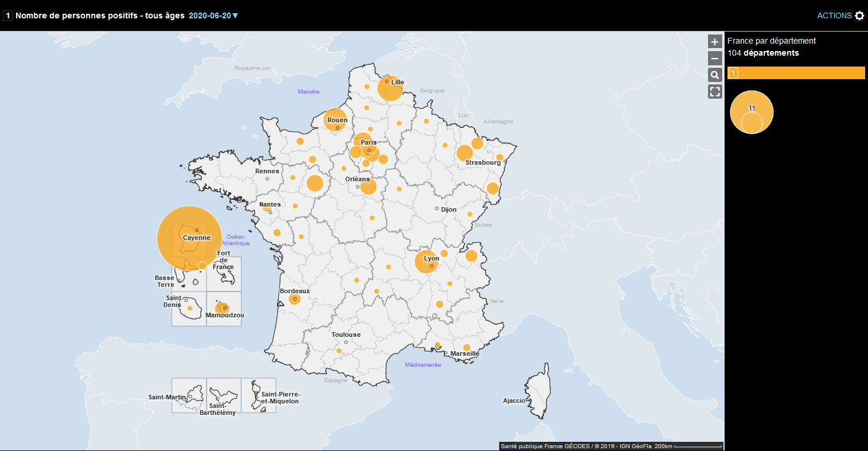Viewport: 868px width, 451px height.
Task: Toggle fullscreen map view icon
Action: pos(715,91)
